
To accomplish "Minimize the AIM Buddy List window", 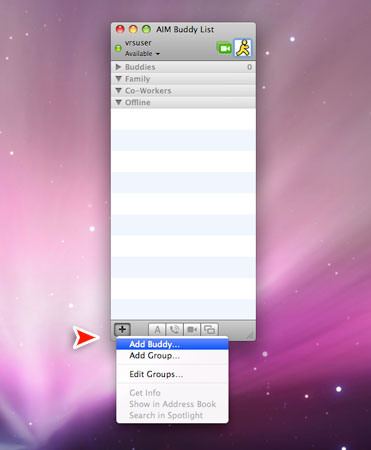I will tap(133, 29).
